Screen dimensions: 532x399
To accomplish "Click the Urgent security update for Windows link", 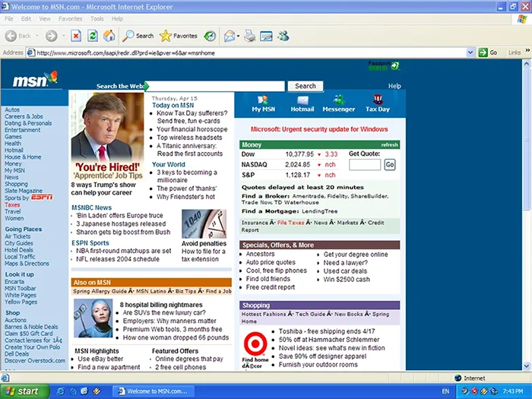I will [x=319, y=129].
